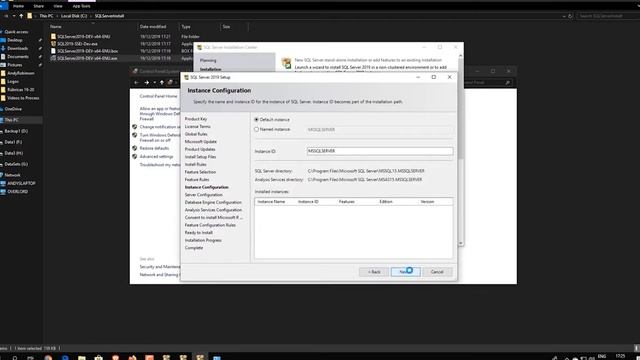This screenshot has height=360, width=640.
Task: Click the stand-alone installation wizard icon
Action: tap(287, 63)
